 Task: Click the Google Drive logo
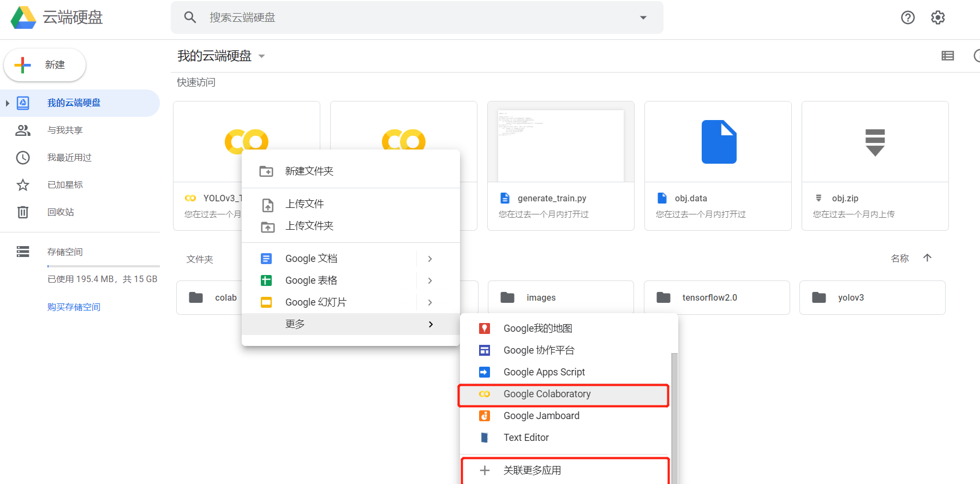(23, 17)
